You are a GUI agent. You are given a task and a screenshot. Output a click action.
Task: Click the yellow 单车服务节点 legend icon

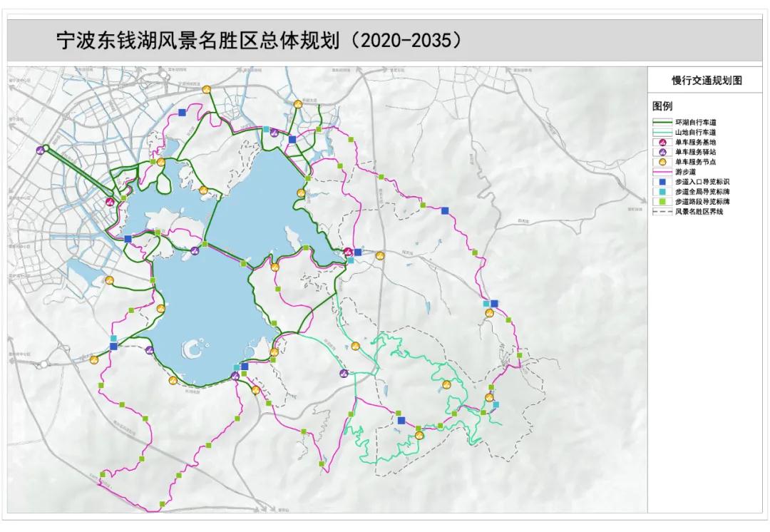pyautogui.click(x=662, y=162)
